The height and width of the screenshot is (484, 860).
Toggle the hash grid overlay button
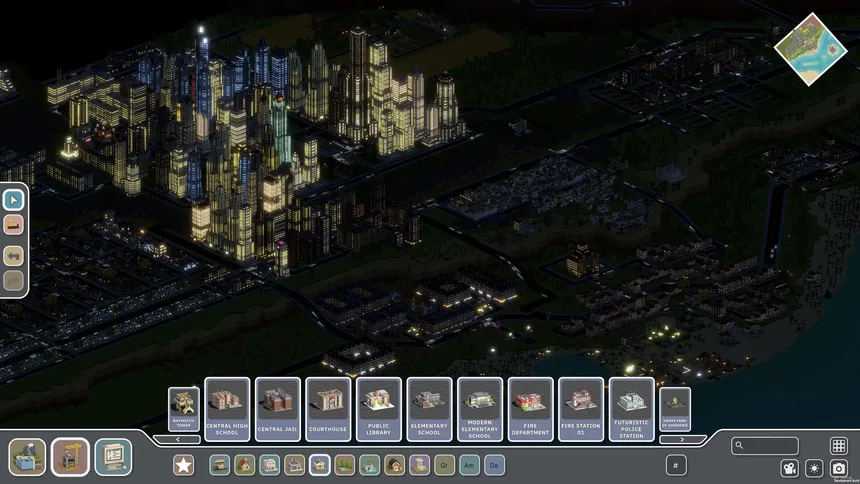coord(676,465)
